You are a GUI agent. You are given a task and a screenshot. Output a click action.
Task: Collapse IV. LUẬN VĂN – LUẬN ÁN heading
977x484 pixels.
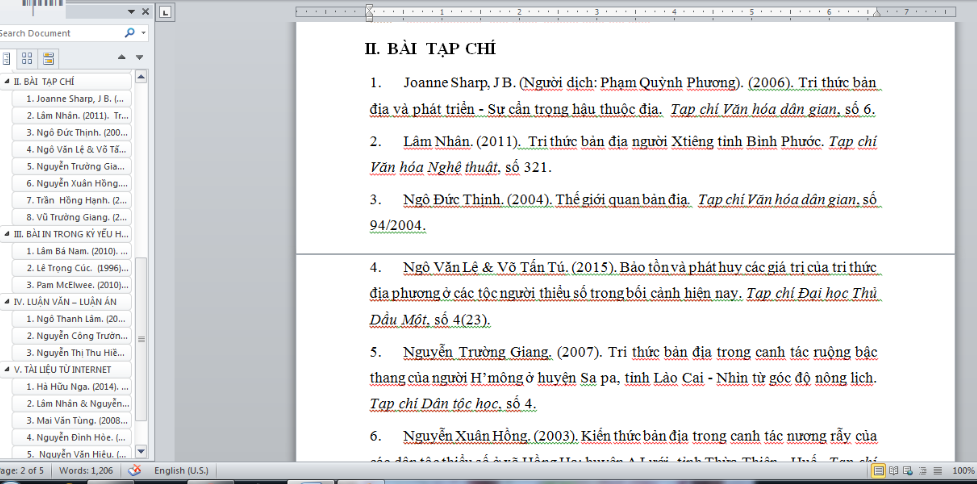6,301
